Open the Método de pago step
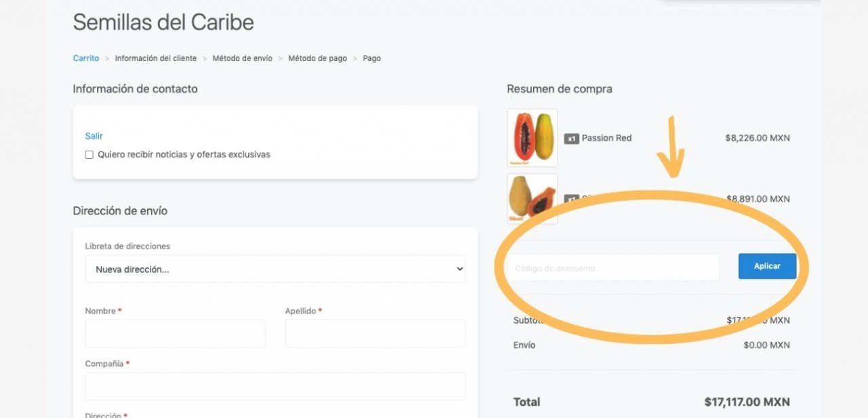The width and height of the screenshot is (868, 418). (317, 58)
